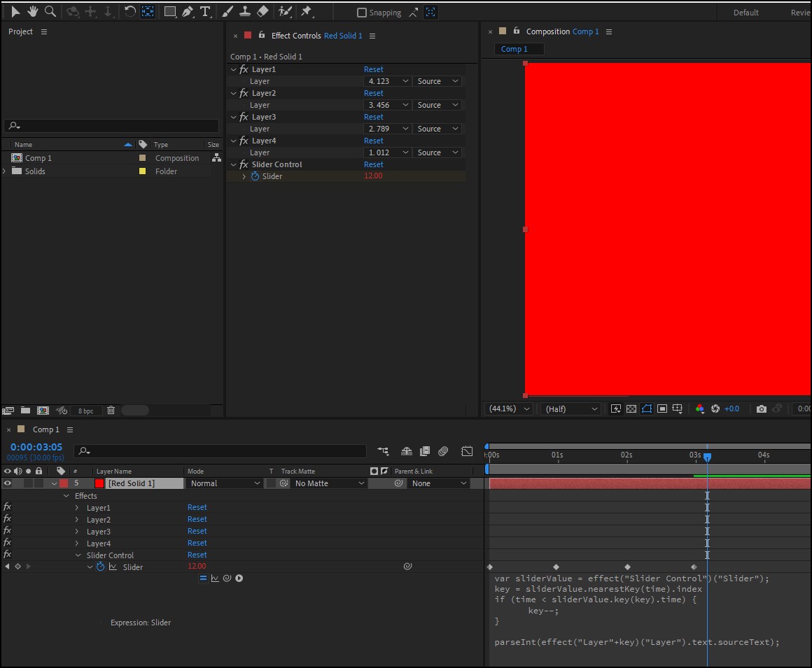Click Reset next to Slider Control effect

[374, 164]
